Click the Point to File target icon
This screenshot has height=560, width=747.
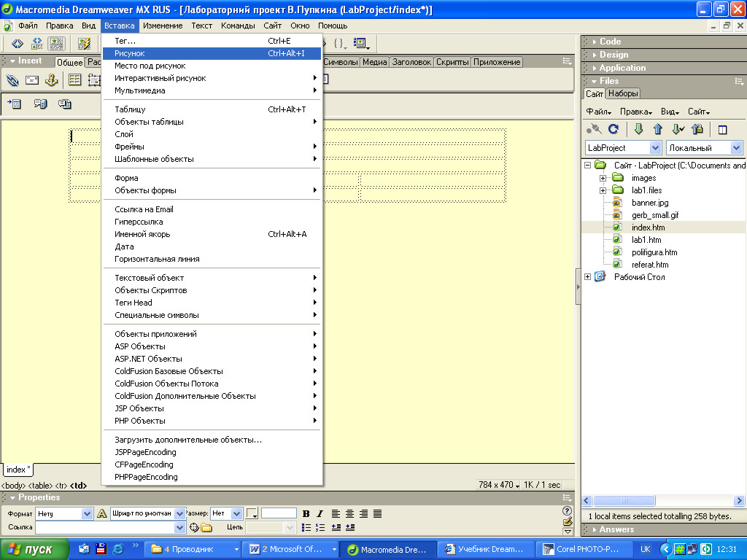coord(194,528)
